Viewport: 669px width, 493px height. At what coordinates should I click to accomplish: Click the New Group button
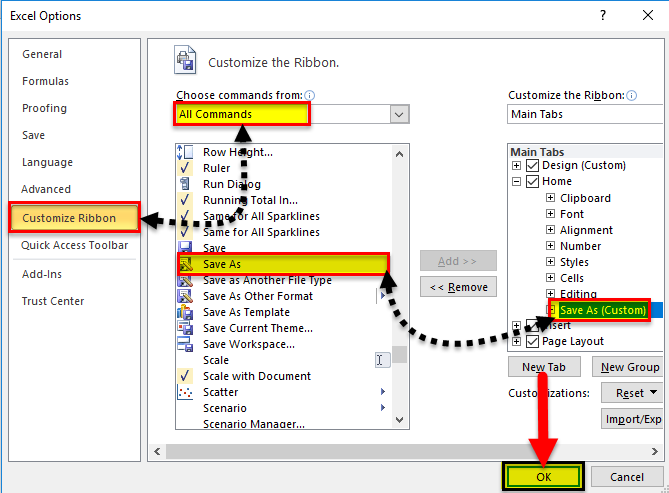click(629, 367)
